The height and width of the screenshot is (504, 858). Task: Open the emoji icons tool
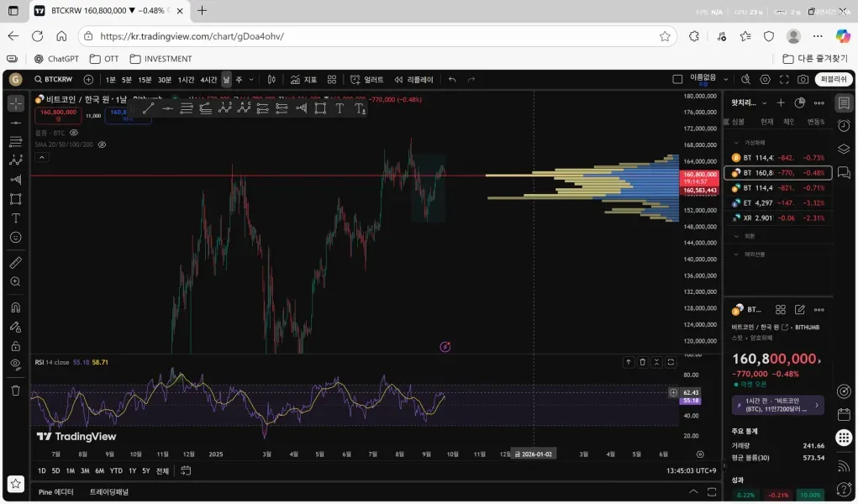pos(16,237)
